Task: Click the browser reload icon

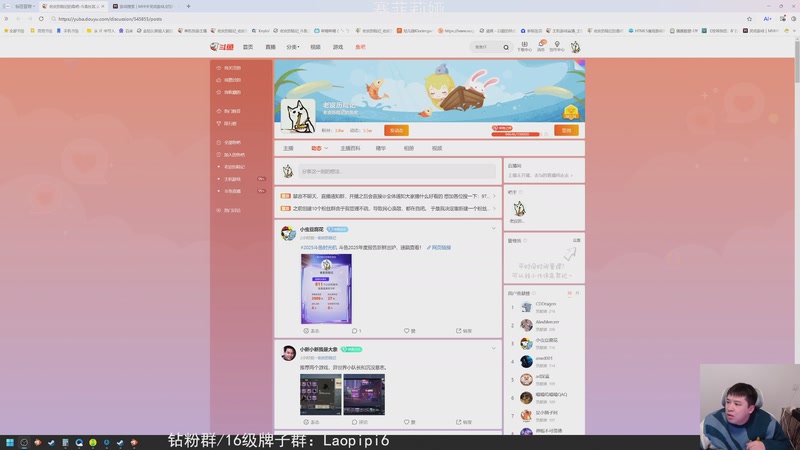Action: pyautogui.click(x=41, y=19)
